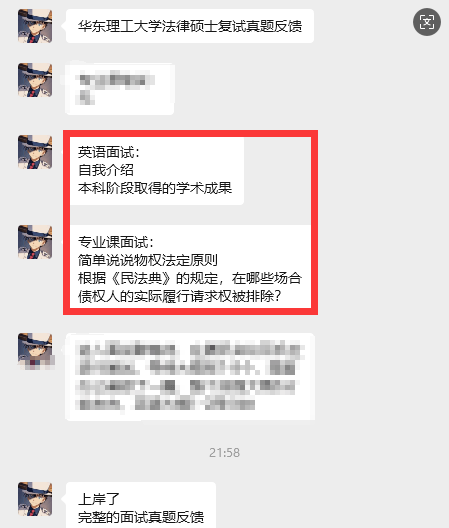Viewport: 449px width, 528px height.
Task: Click avatar beside long blurred message
Action: [x=35, y=350]
